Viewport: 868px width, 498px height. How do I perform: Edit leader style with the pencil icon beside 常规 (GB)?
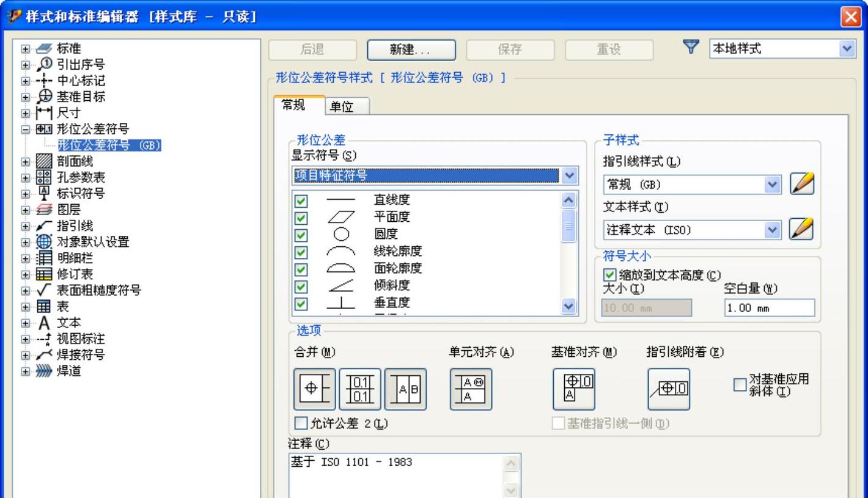coord(803,184)
